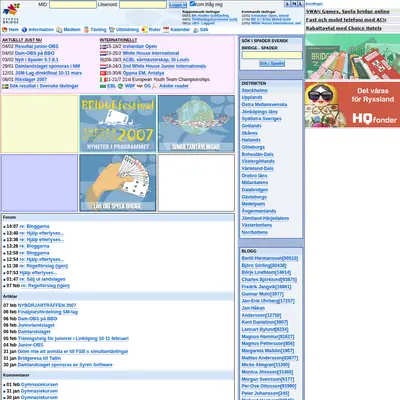Open Fast och mobil telefoni link

[346, 20]
